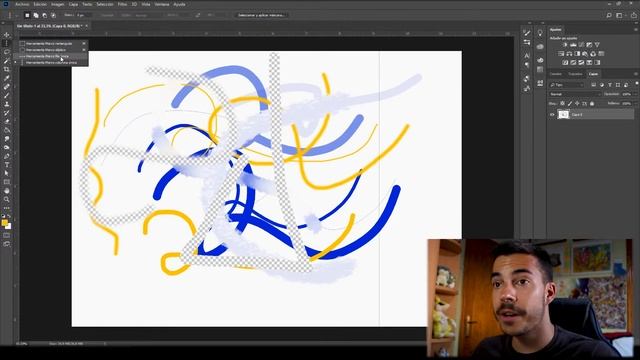This screenshot has height=360, width=640.
Task: Toggle lock transparent pixels
Action: pos(562,104)
